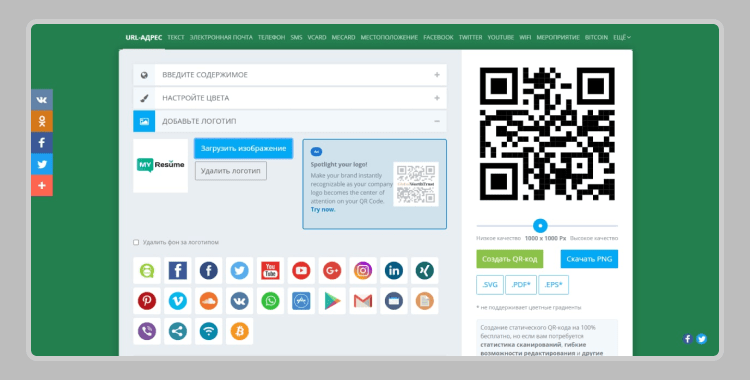Image resolution: width=750 pixels, height=380 pixels.
Task: Choose the square Facebook logo in the grid
Action: point(177,270)
